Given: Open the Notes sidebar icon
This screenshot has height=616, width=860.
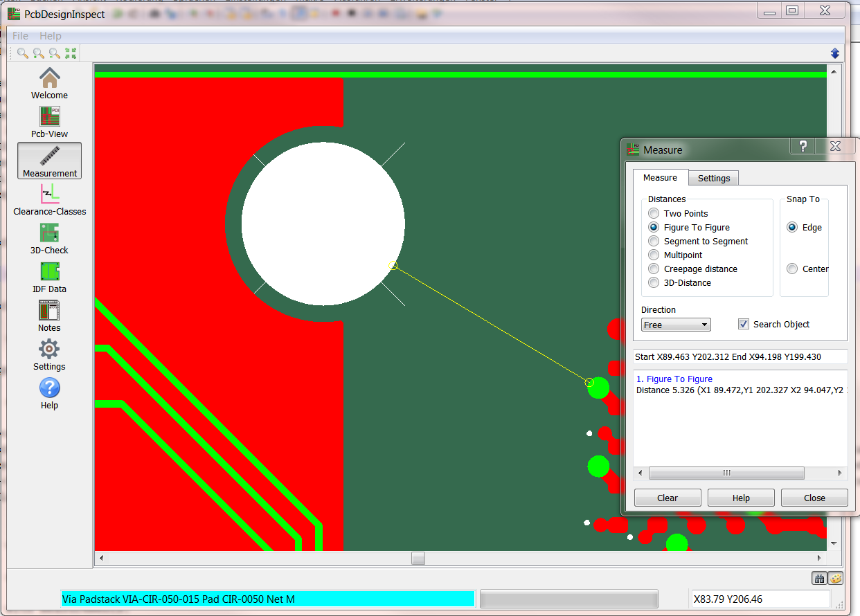Looking at the screenshot, I should click(x=49, y=310).
